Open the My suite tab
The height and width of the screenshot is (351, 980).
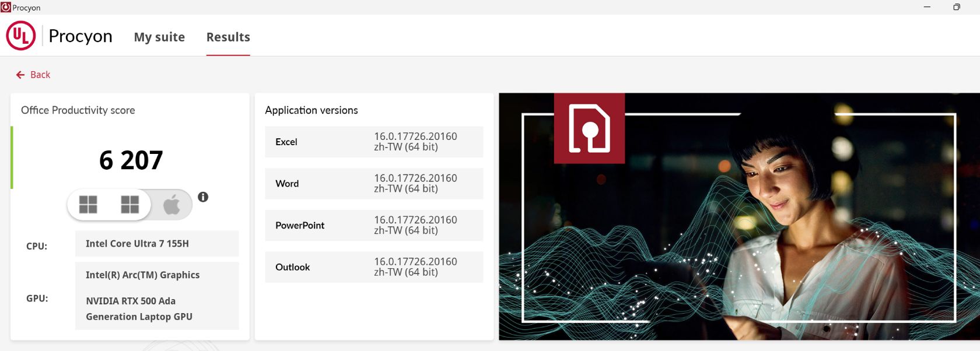[159, 37]
